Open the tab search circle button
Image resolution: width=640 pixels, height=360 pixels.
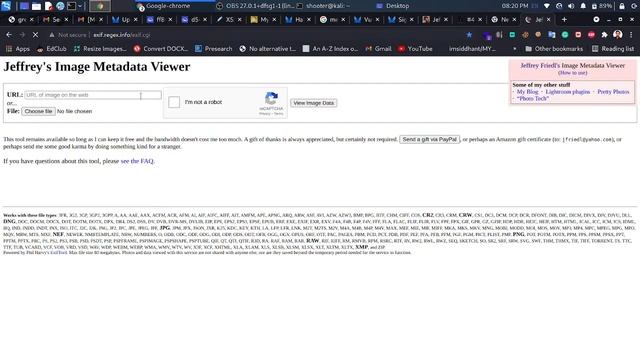(596, 20)
